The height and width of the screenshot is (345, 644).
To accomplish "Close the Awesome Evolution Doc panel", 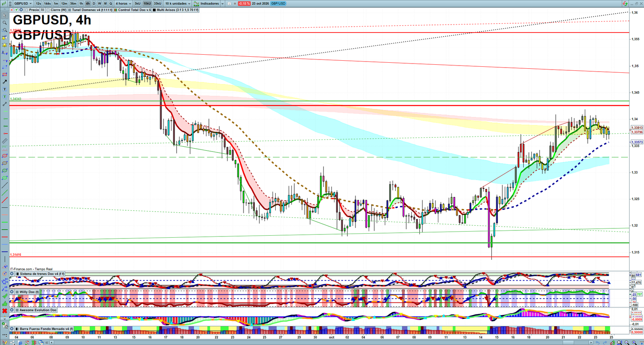I will pyautogui.click(x=12, y=310).
